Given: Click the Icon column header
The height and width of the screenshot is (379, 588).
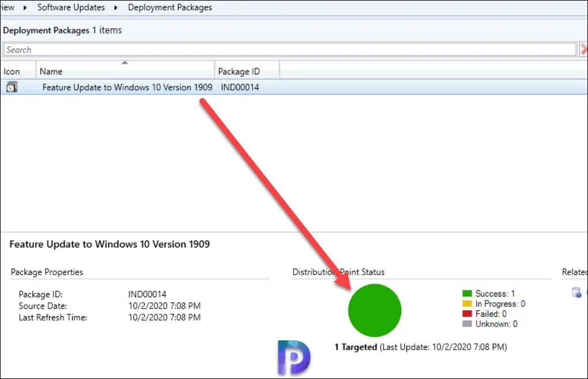Looking at the screenshot, I should 18,71.
